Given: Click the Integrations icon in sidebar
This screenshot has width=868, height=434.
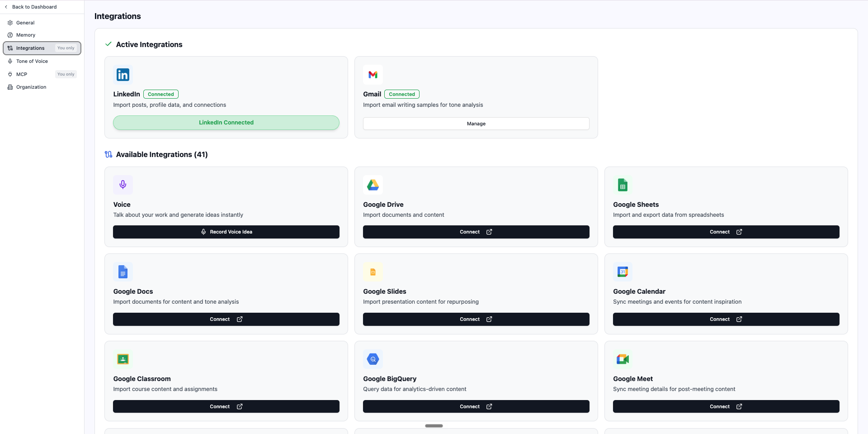Looking at the screenshot, I should click(x=10, y=48).
